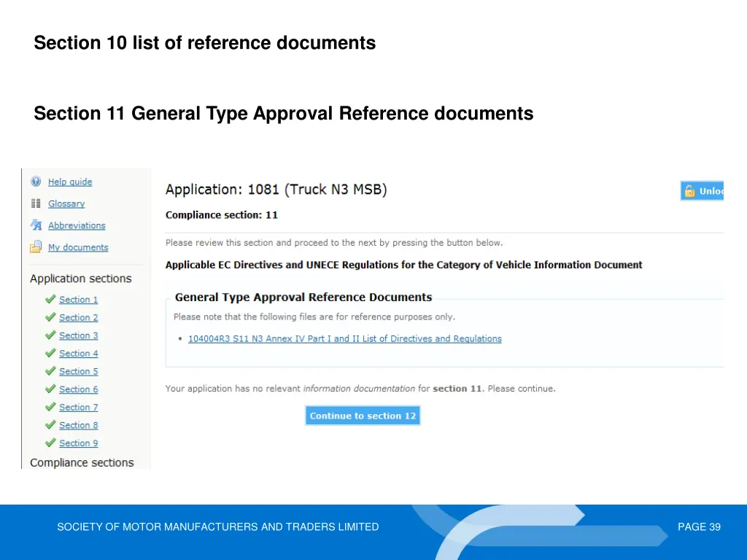Click the green checkmark beside Section 1
This screenshot has height=560, width=747.
(50, 299)
